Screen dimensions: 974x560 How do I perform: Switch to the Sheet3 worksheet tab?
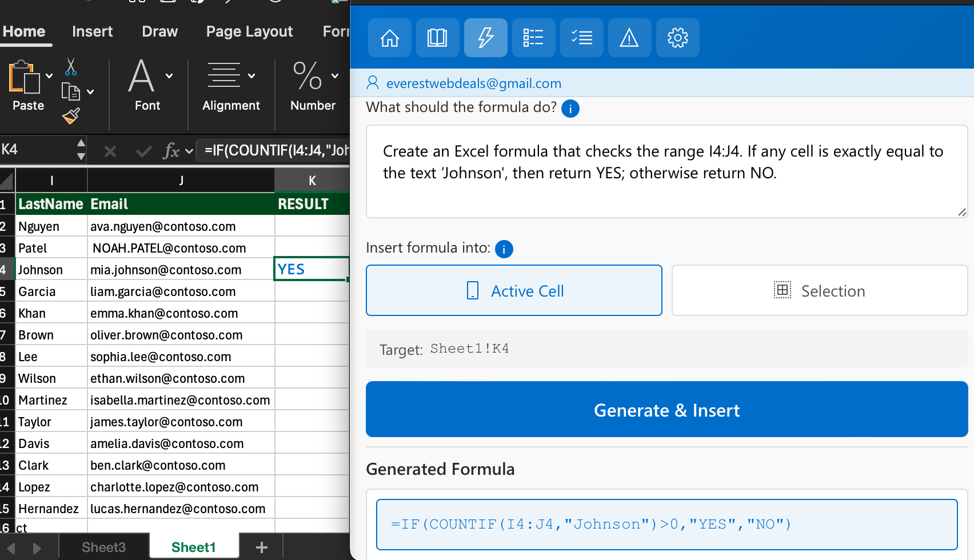[x=103, y=547]
